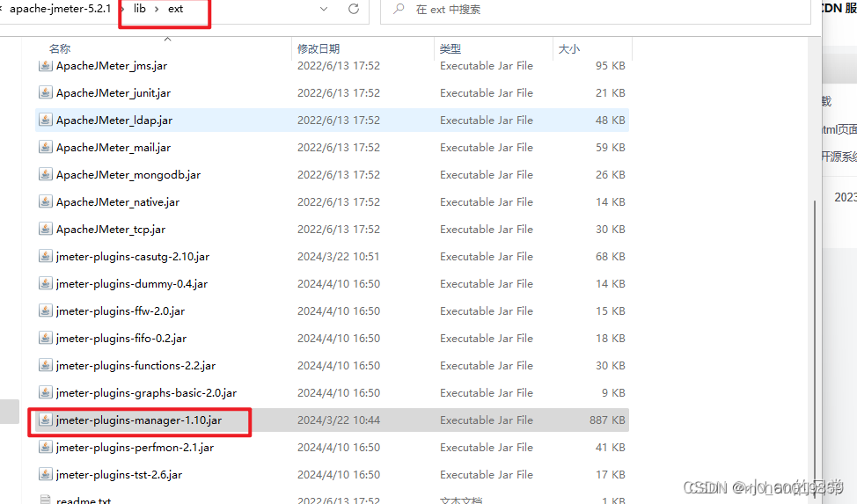This screenshot has height=504, width=857.
Task: Select file name ApacheJMeter_junit.jar
Action: (114, 93)
